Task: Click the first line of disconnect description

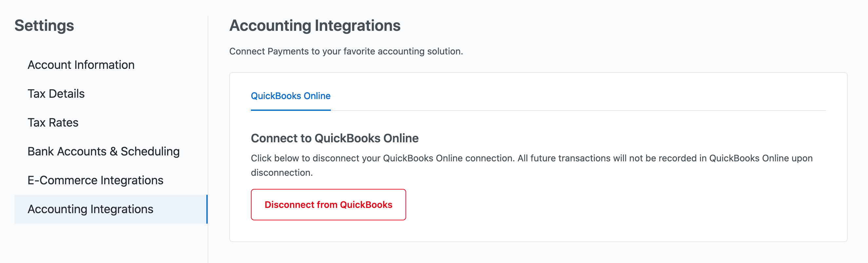Action: point(531,158)
